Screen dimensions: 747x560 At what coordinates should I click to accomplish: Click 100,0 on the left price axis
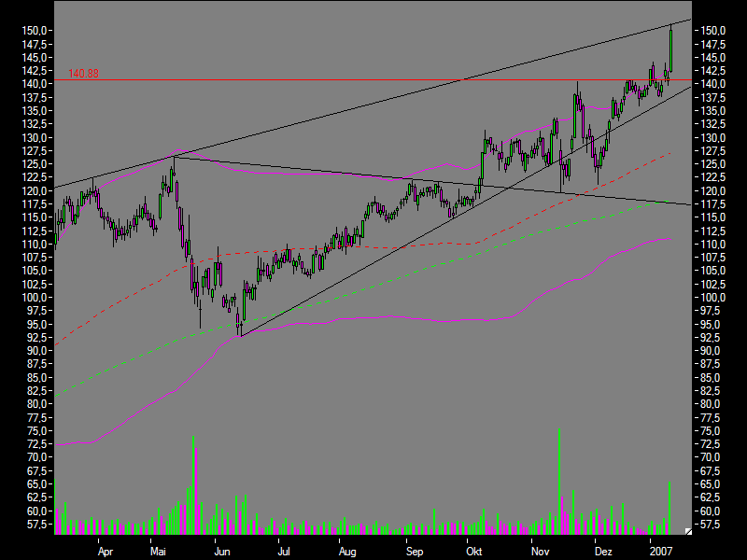click(x=34, y=298)
